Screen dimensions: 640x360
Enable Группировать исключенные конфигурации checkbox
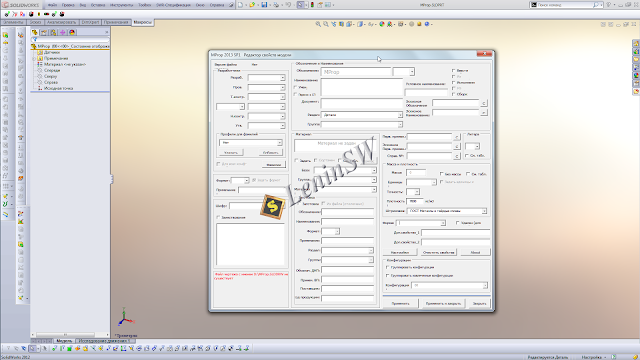(388, 276)
